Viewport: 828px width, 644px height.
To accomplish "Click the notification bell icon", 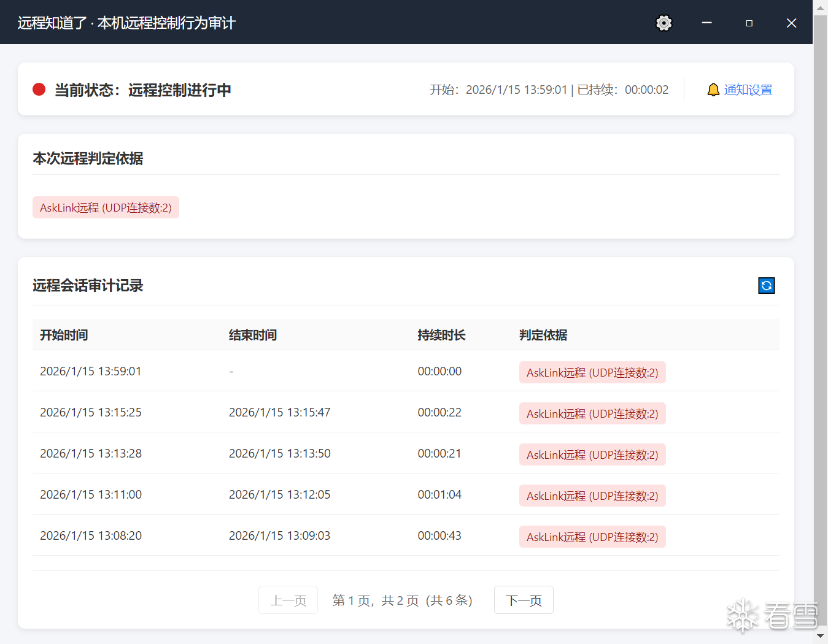I will pos(713,90).
